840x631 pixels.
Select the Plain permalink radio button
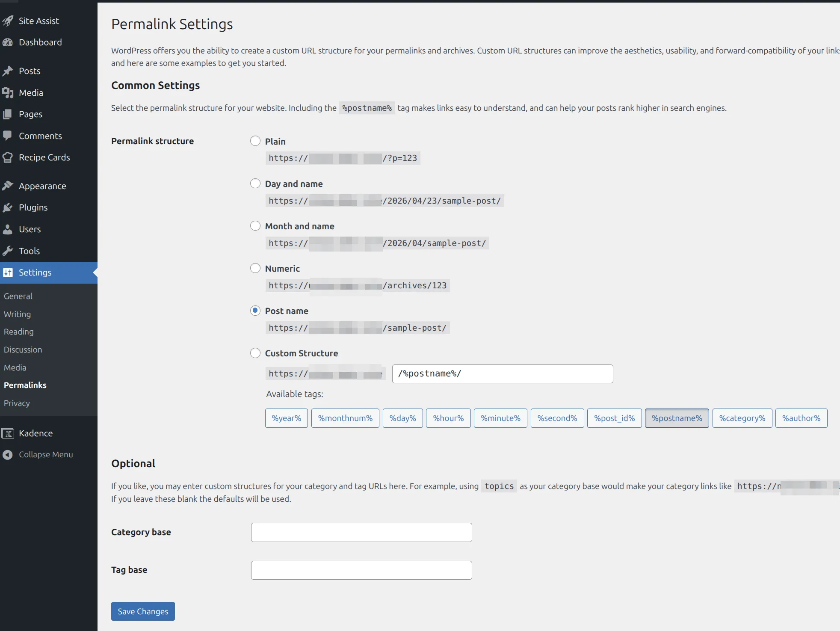(x=255, y=141)
